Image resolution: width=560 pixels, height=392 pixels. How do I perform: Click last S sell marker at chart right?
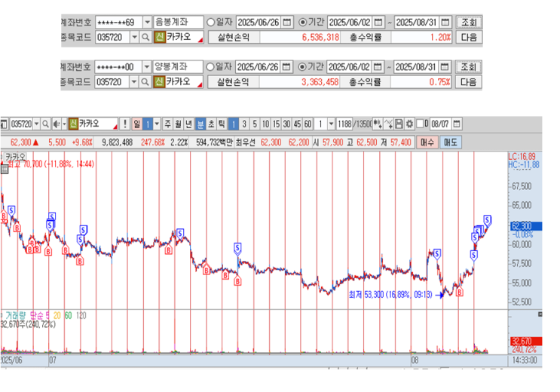487,220
